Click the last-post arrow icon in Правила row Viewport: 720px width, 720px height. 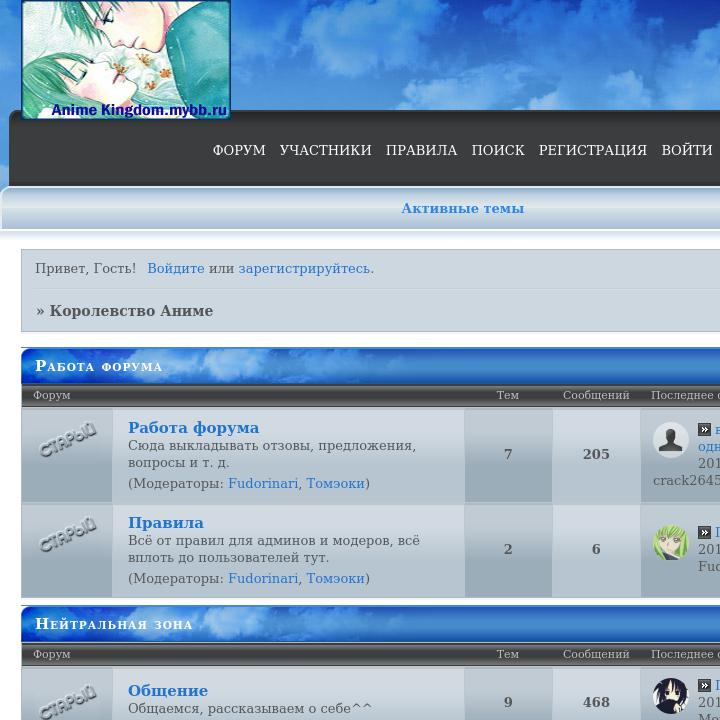point(704,532)
